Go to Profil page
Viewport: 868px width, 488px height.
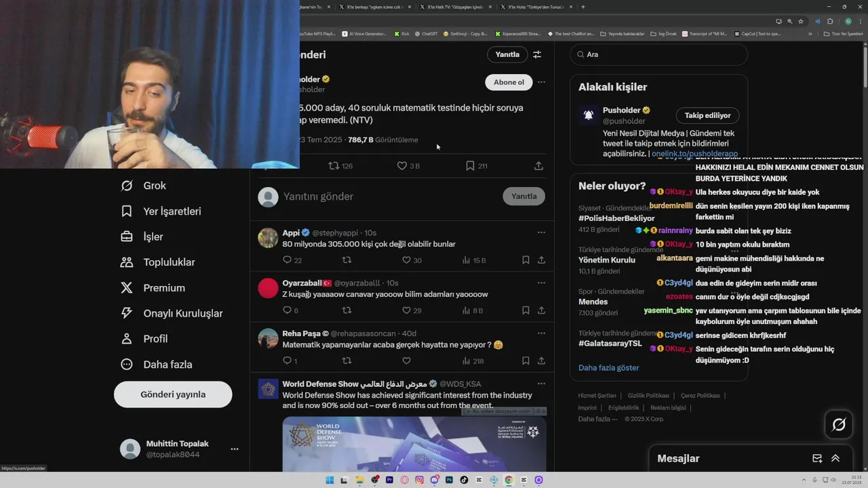click(x=144, y=339)
